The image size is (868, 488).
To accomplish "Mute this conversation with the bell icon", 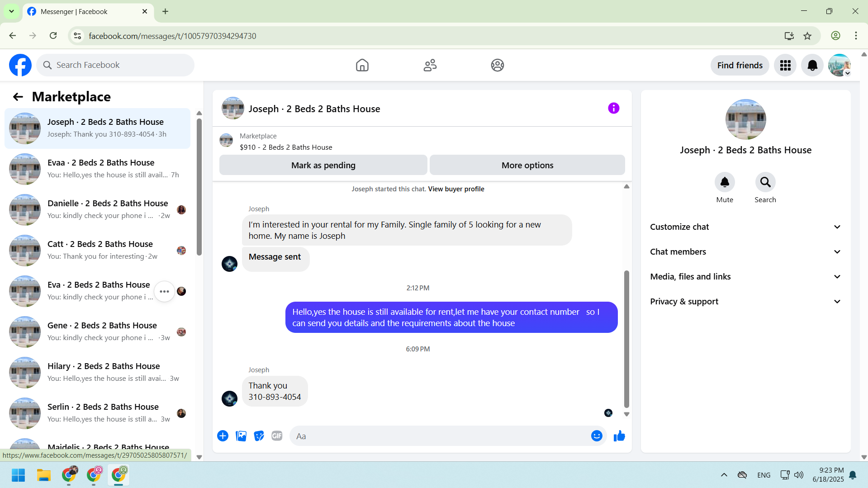I will (725, 182).
